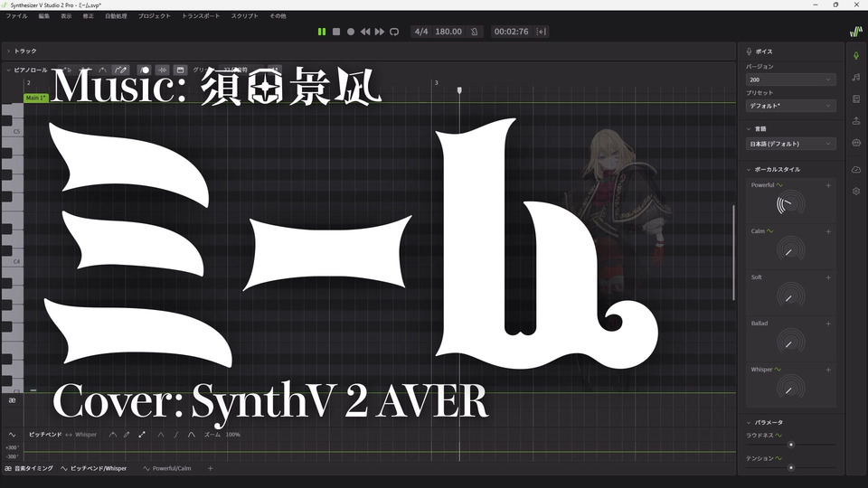The image size is (868, 488).
Task: Open the ファイル menu
Action: [x=16, y=16]
